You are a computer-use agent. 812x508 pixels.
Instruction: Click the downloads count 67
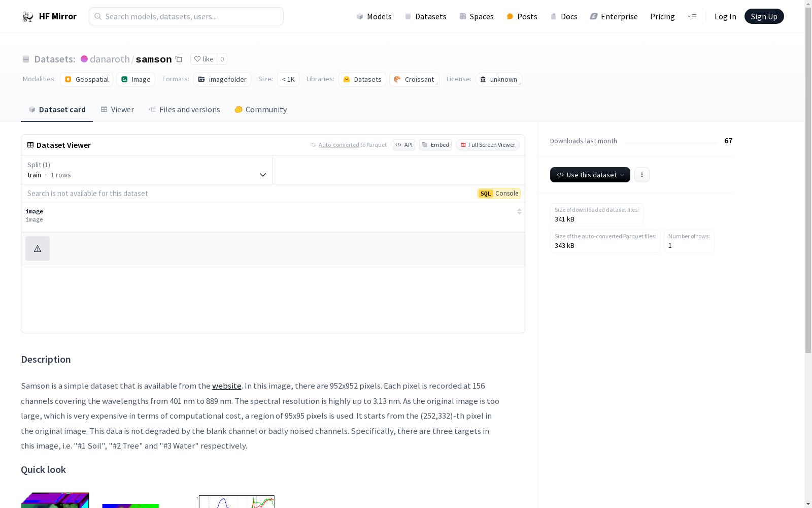click(x=728, y=141)
